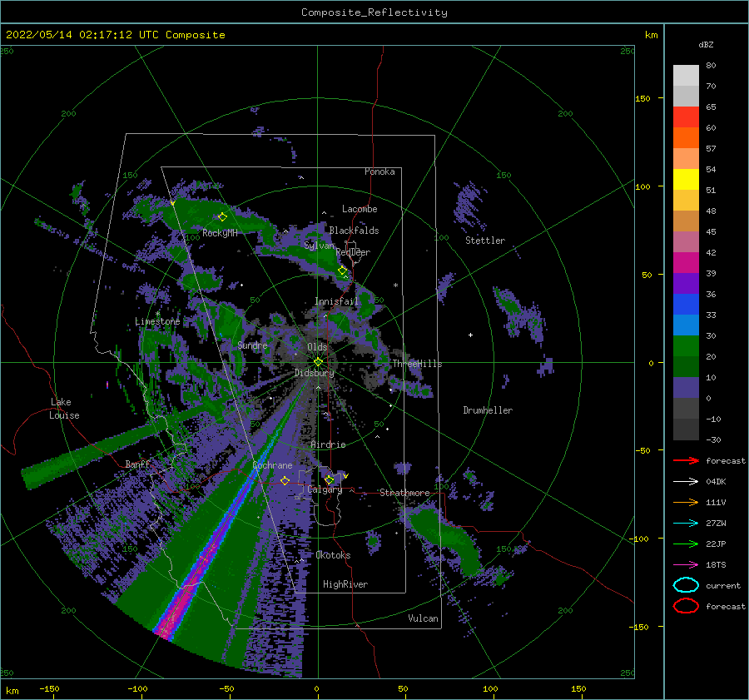Image resolution: width=749 pixels, height=700 pixels.
Task: Select the Airdrie label
Action: pyautogui.click(x=328, y=444)
